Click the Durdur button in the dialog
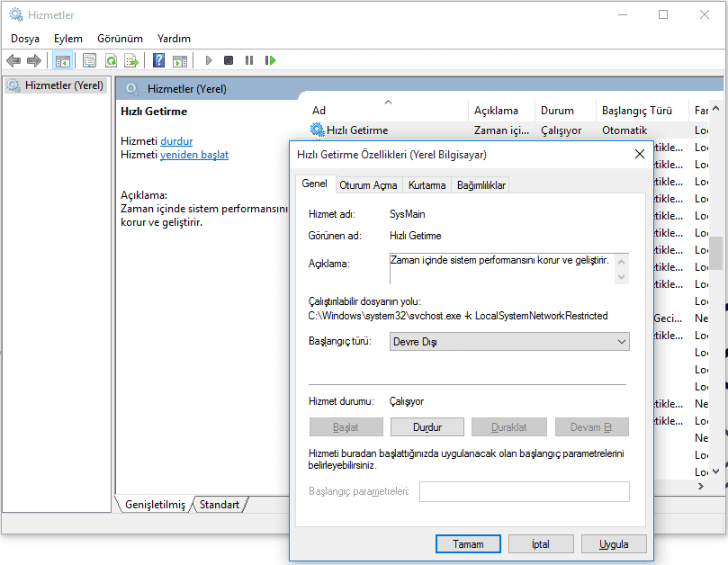The image size is (728, 565). click(427, 427)
